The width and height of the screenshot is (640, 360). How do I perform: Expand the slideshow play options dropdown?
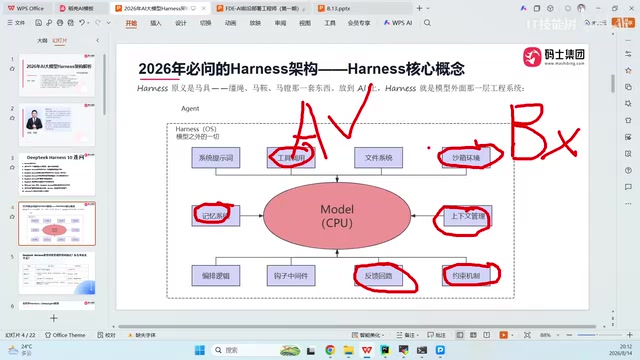512,336
